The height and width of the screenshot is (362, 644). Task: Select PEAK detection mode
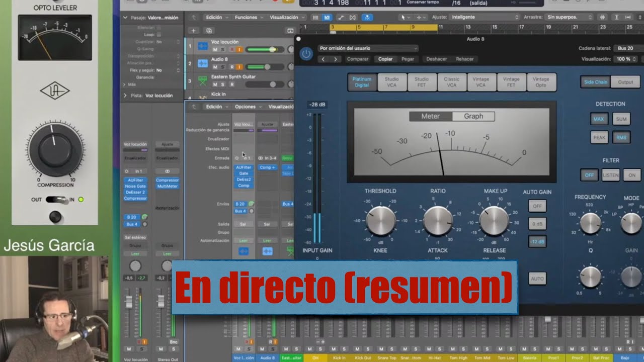pos(599,137)
